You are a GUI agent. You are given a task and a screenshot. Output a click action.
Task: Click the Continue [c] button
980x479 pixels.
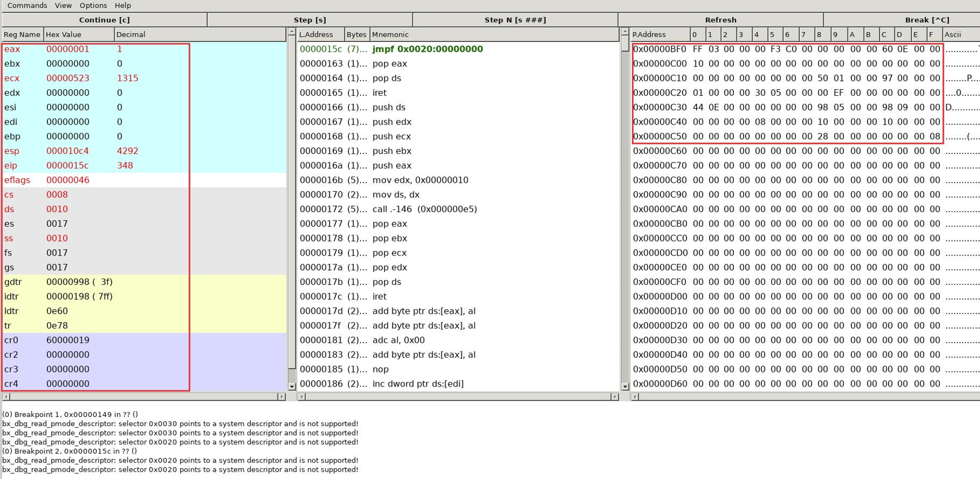[x=104, y=20]
